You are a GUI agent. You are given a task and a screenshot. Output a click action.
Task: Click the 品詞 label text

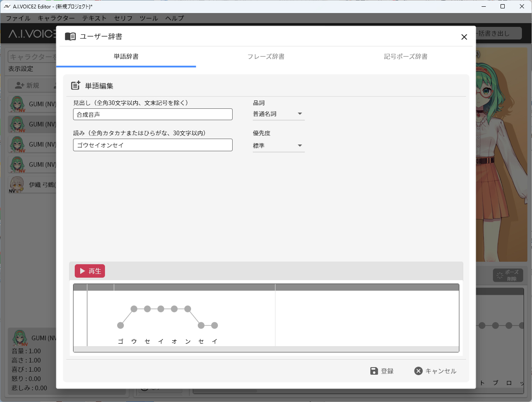click(259, 103)
